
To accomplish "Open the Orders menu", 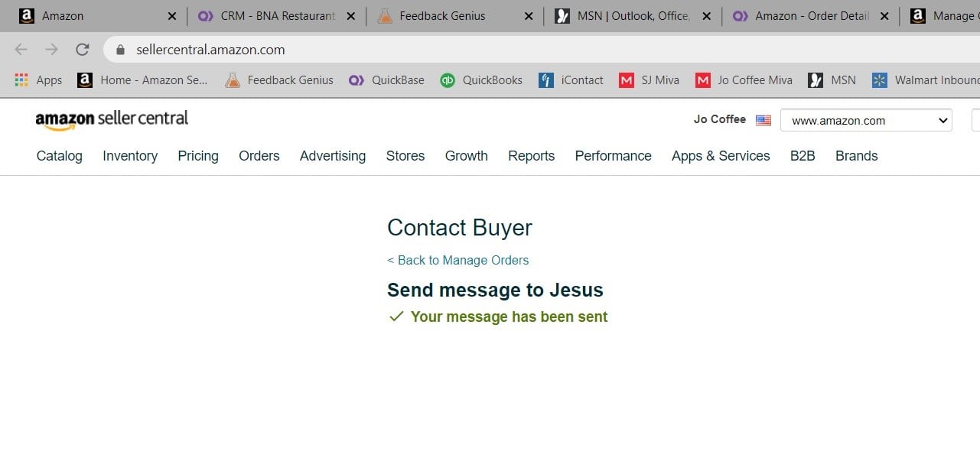I will [259, 156].
